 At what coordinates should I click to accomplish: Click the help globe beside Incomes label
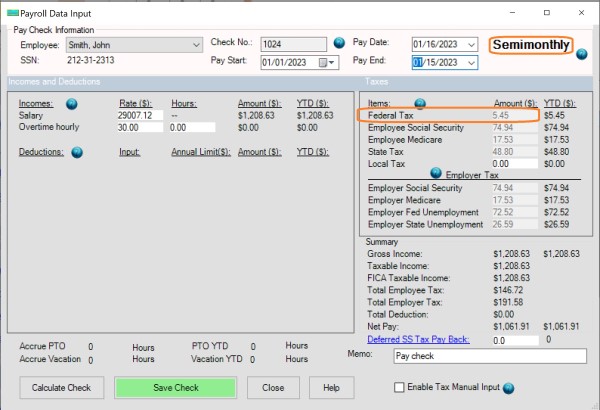click(71, 103)
